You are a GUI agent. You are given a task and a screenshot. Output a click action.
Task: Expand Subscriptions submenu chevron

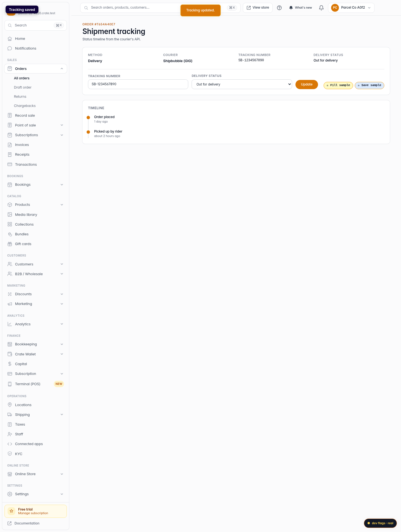(62, 135)
